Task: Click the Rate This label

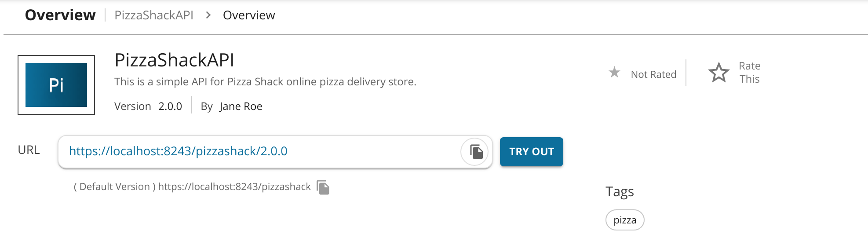Action: 749,73
